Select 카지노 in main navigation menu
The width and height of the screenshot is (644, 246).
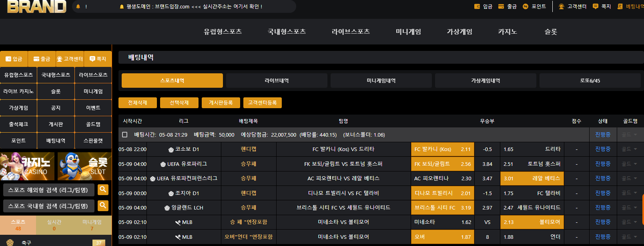click(x=507, y=32)
